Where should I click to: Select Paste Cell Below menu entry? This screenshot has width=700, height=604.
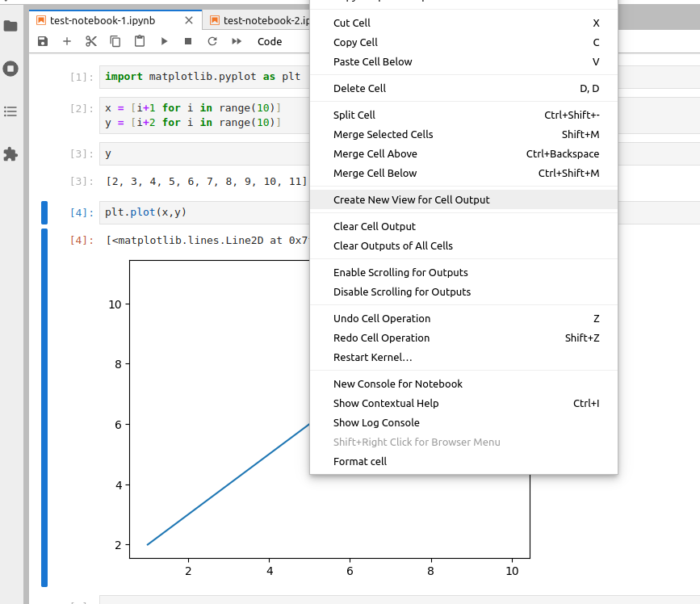[463, 61]
